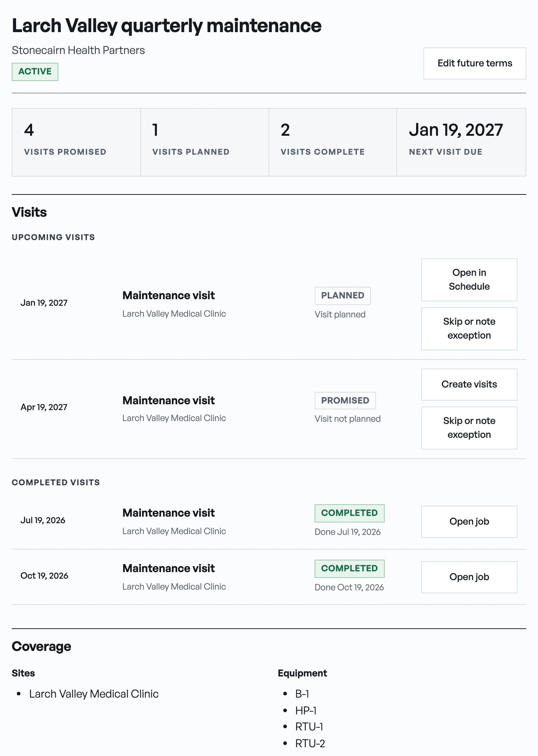Click the Jan 19, 2027 date in upcoming visits list
Screen dimensions: 538x756
click(x=44, y=303)
